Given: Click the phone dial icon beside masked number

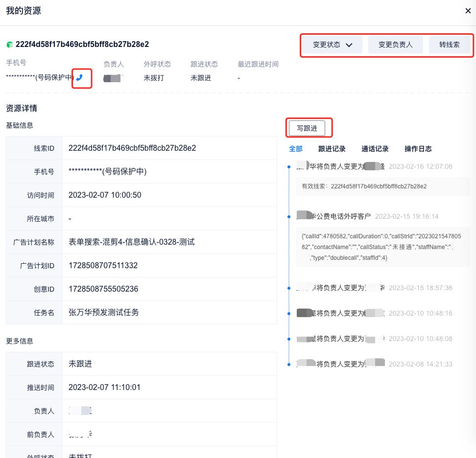Looking at the screenshot, I should (80, 77).
